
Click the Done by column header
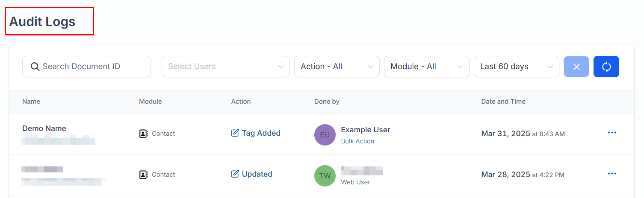tap(327, 102)
